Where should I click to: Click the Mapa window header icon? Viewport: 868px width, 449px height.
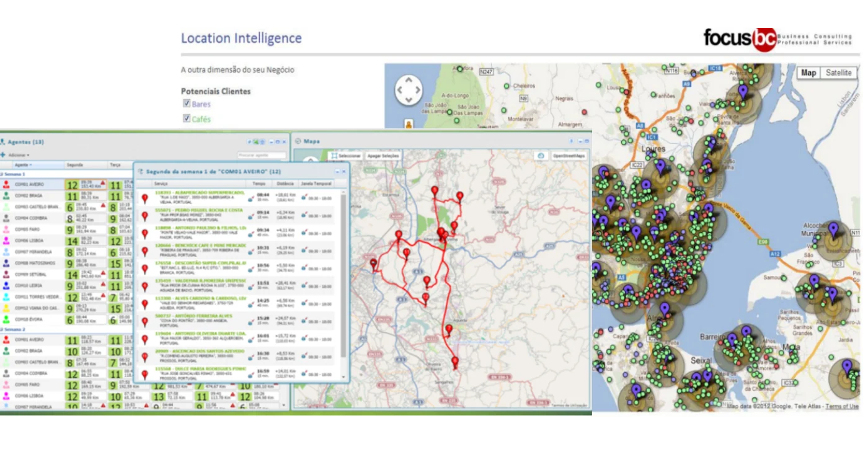(298, 140)
